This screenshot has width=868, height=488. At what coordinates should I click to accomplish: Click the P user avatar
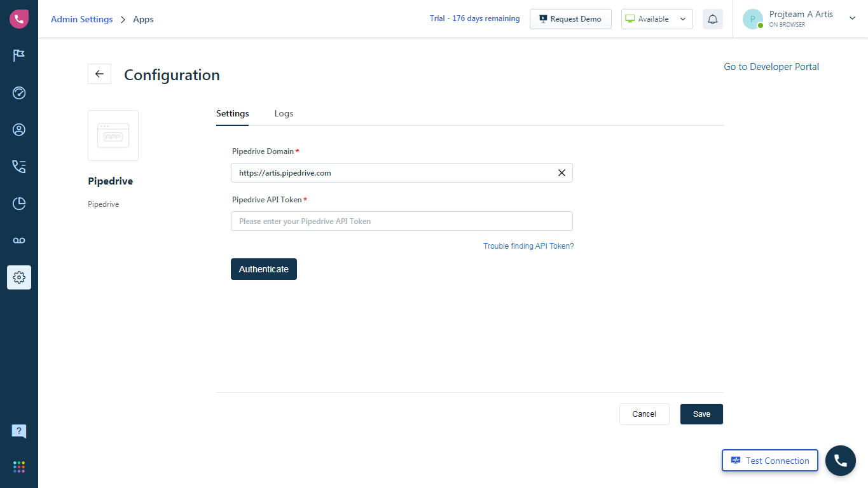point(753,19)
